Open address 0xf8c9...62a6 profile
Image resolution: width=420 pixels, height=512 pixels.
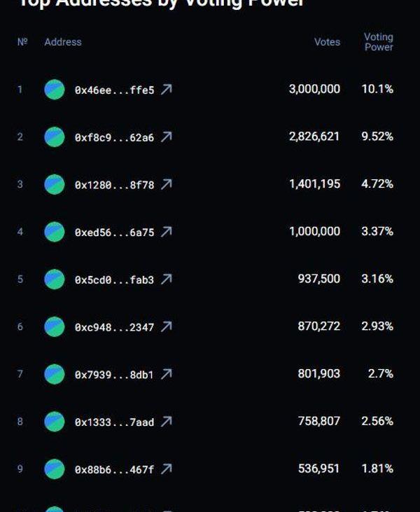114,137
